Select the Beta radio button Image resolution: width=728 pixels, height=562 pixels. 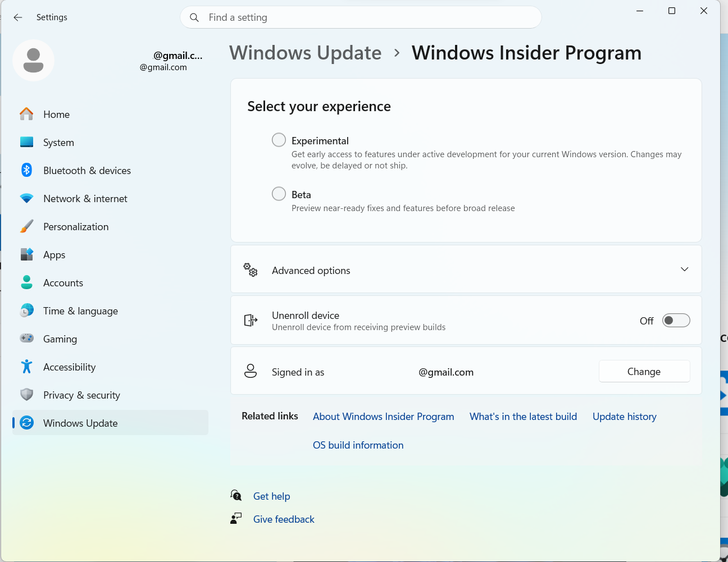click(279, 194)
